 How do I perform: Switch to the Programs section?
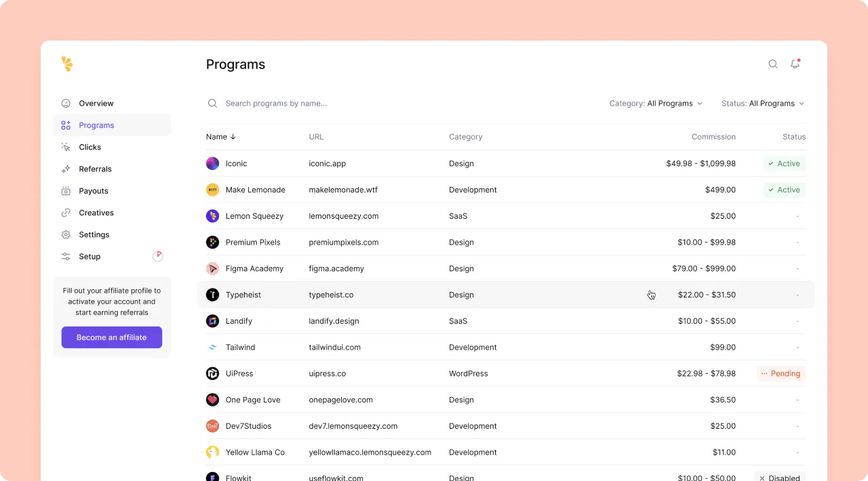click(96, 125)
